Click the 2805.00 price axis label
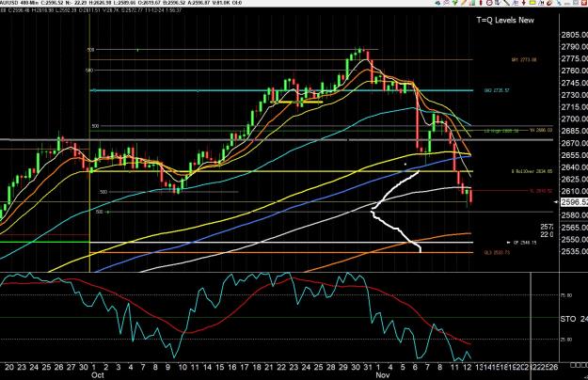588x380 pixels. 575,35
